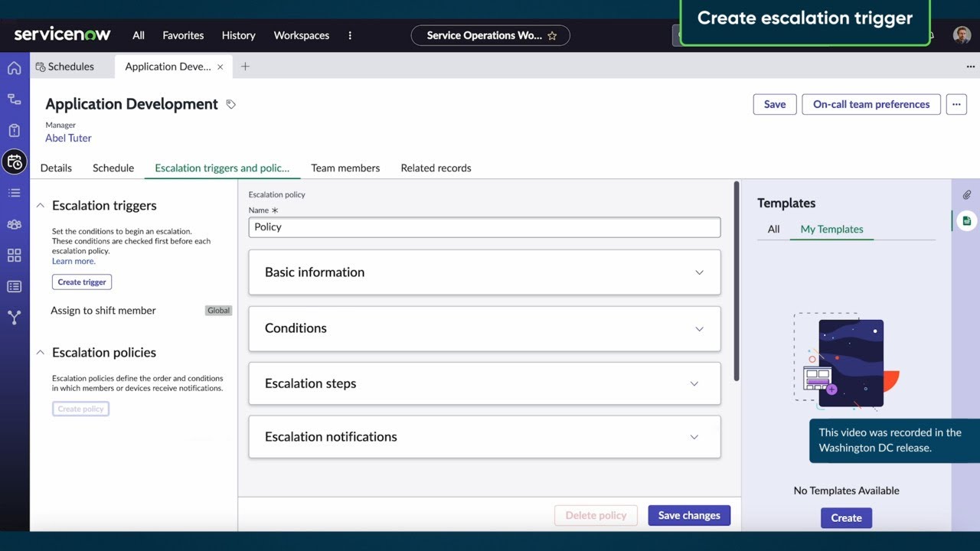Open the Home icon in the left sidebar
This screenshot has width=980, height=551.
coord(14,67)
